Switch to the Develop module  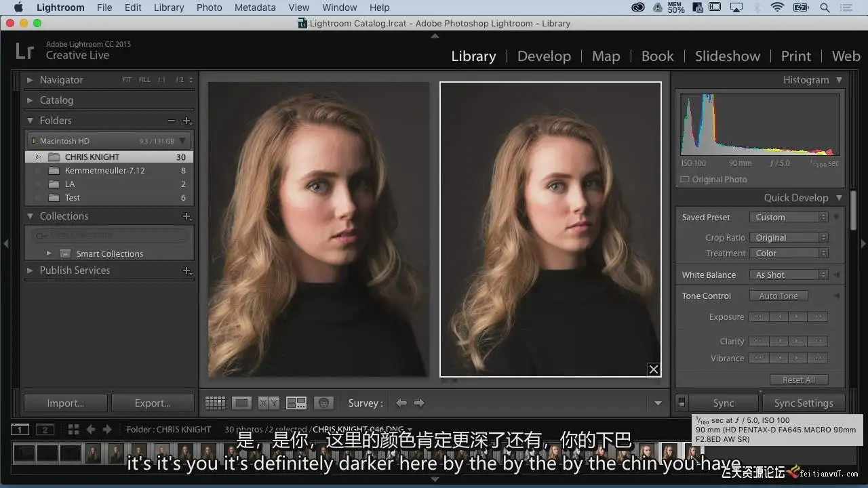pyautogui.click(x=544, y=56)
